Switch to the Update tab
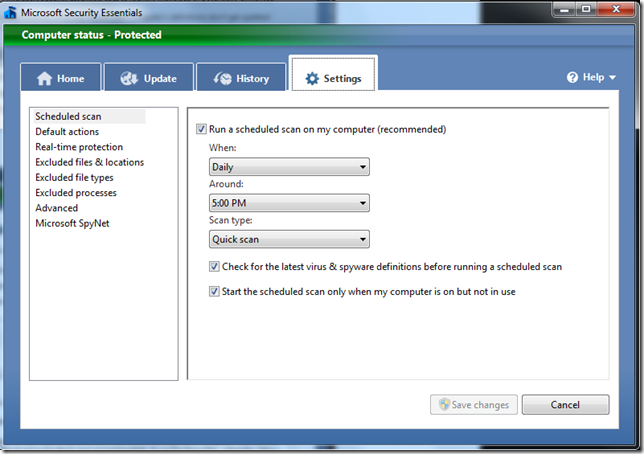The image size is (644, 454). (149, 77)
